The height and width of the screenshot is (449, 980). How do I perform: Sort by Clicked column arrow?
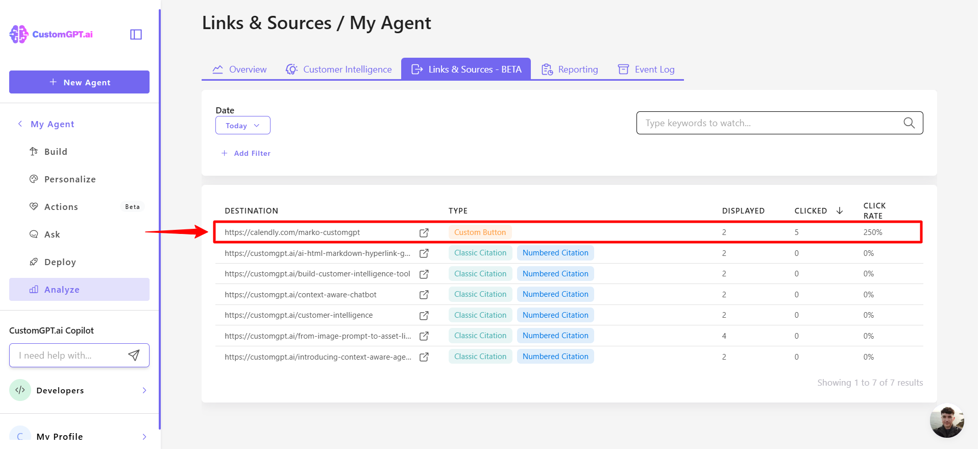click(x=840, y=210)
